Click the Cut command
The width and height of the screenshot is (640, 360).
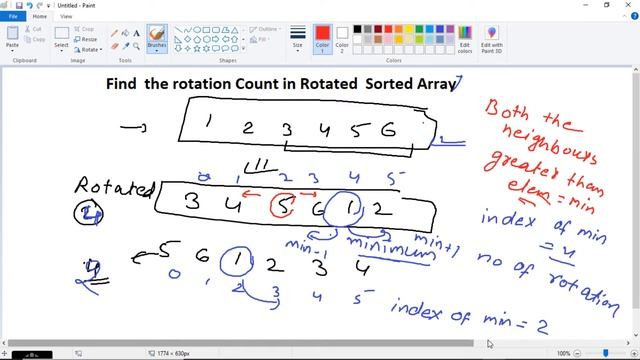pos(33,29)
